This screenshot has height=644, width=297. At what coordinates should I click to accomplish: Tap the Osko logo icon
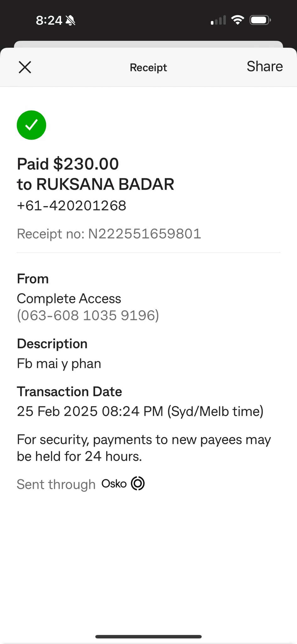pyautogui.click(x=138, y=483)
